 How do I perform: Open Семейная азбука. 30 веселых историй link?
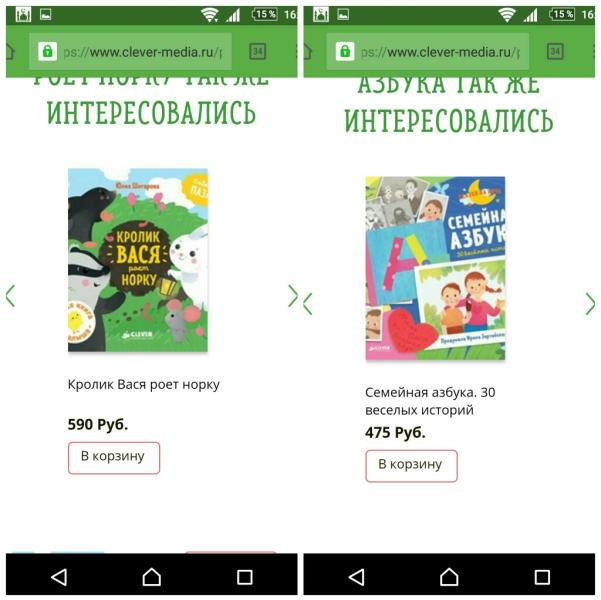(430, 401)
